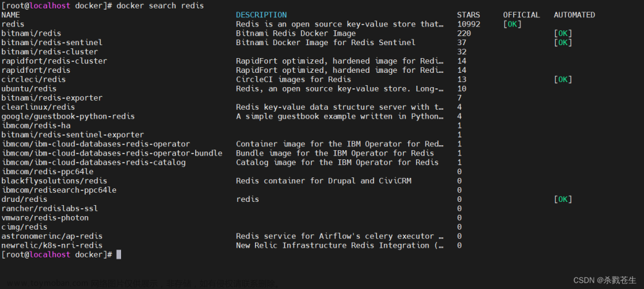Click the star count 32
This screenshot has width=644, height=289.
462,52
